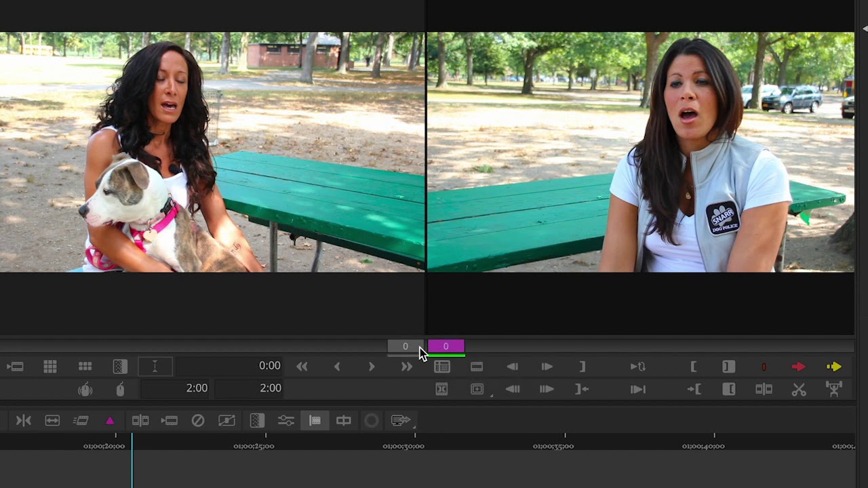868x488 pixels.
Task: Toggle the plain mouse shuttle icon
Action: 120,389
